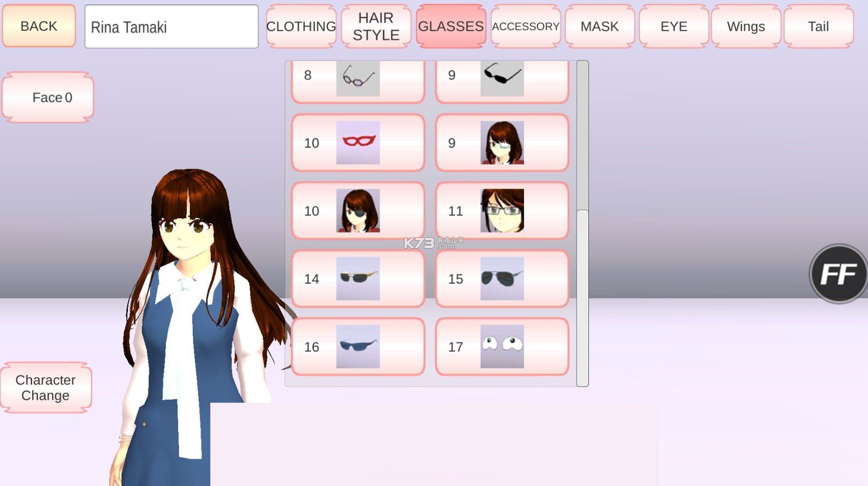This screenshot has height=486, width=868.
Task: Open the MASK tab
Action: pyautogui.click(x=599, y=26)
